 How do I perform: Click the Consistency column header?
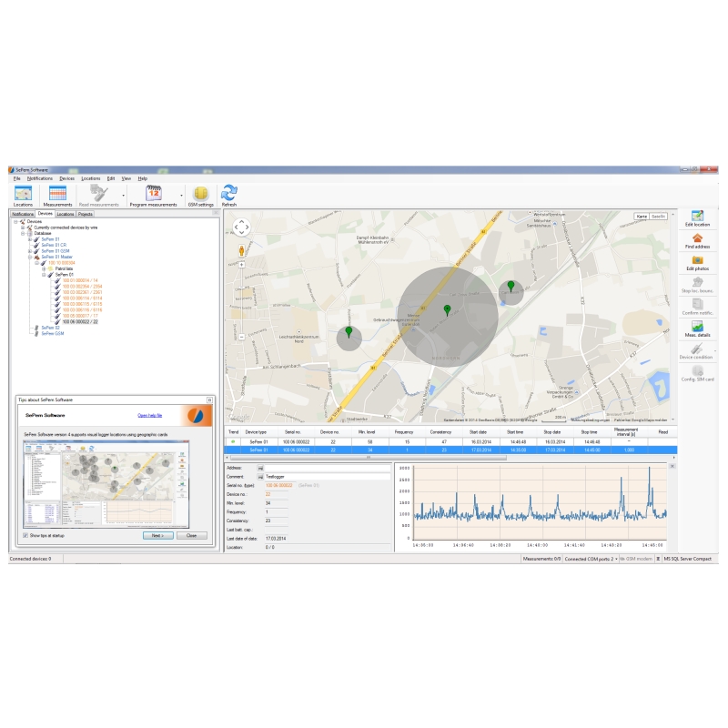click(x=440, y=432)
